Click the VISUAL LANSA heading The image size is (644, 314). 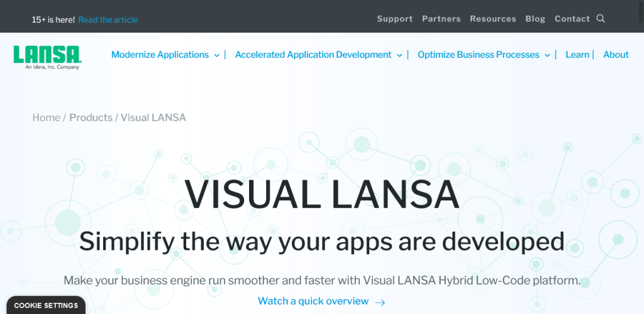[x=321, y=195]
